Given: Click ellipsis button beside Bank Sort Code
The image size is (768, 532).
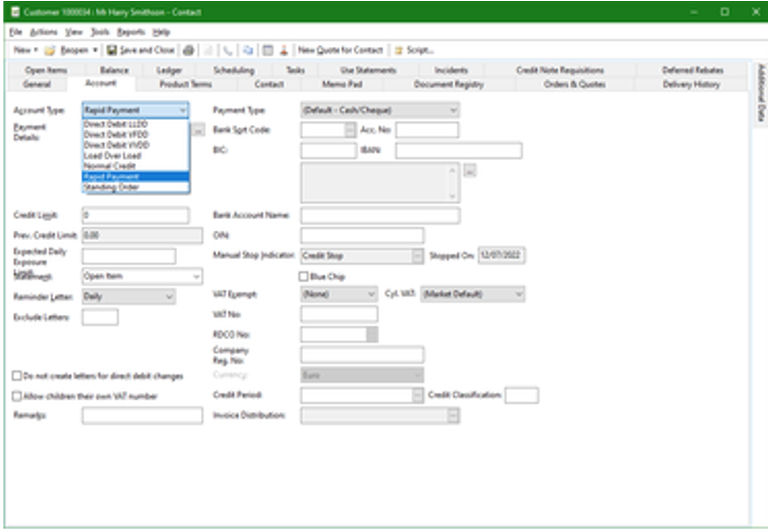Looking at the screenshot, I should tap(350, 130).
